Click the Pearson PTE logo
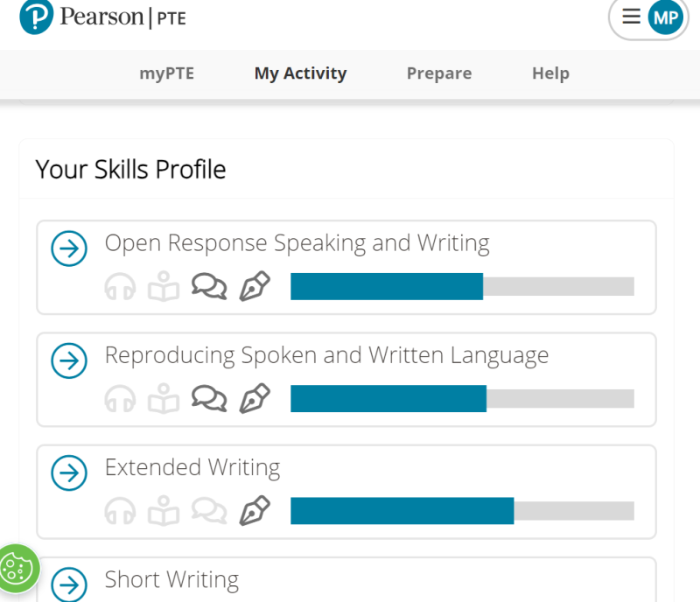Image resolution: width=700 pixels, height=602 pixels. coord(102,16)
